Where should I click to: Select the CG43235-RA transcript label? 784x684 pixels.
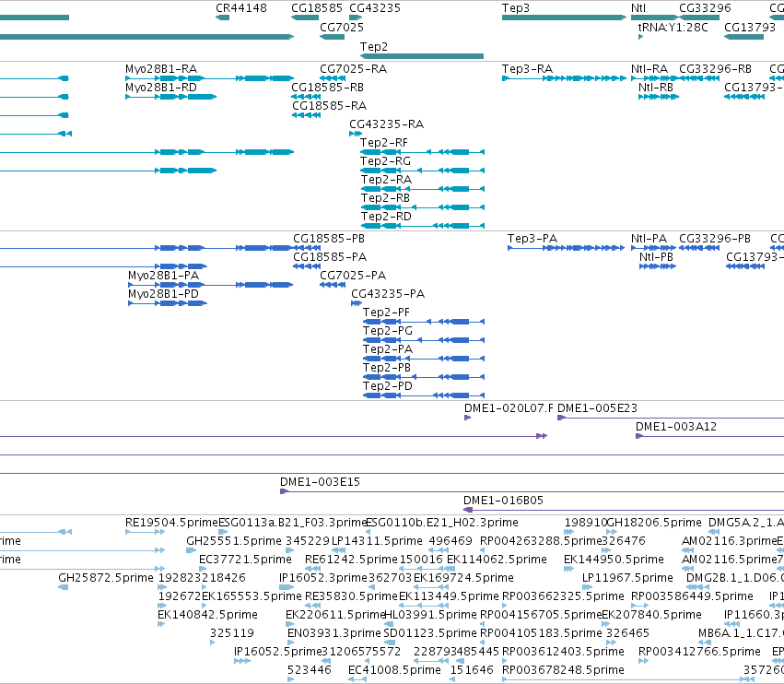pyautogui.click(x=387, y=124)
